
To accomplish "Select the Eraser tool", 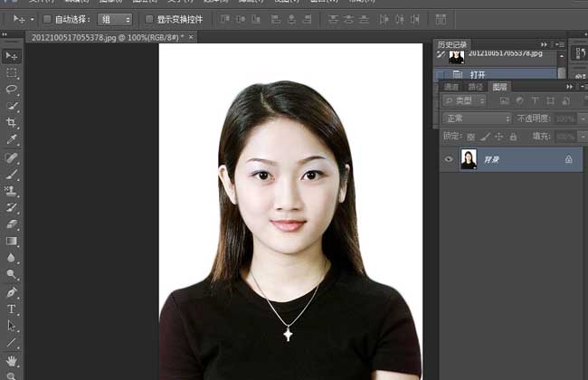I will tap(12, 224).
